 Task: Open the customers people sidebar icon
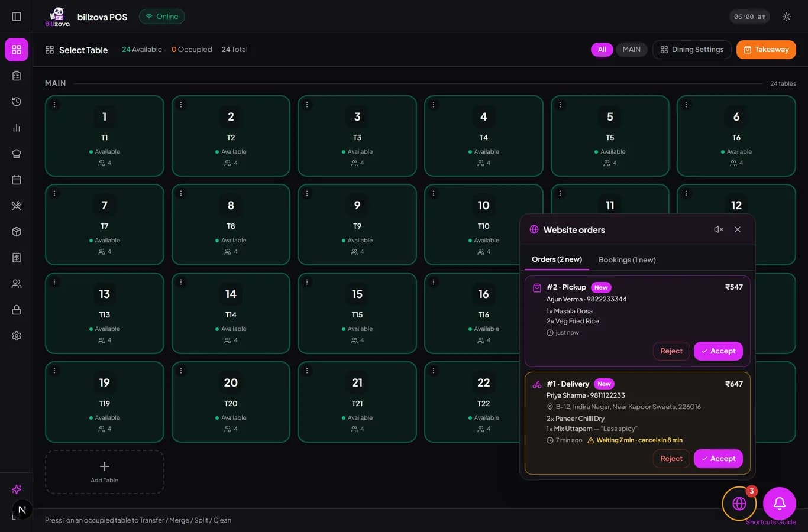(17, 284)
